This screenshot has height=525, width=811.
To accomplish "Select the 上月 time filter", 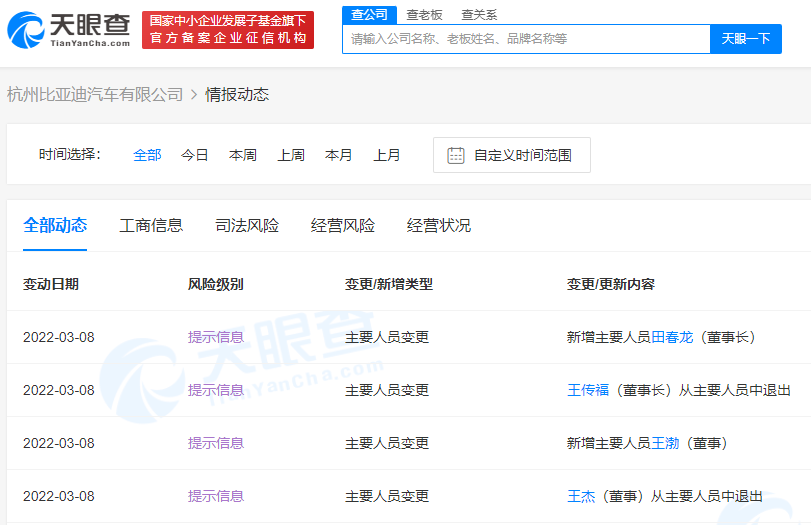I will 386,155.
